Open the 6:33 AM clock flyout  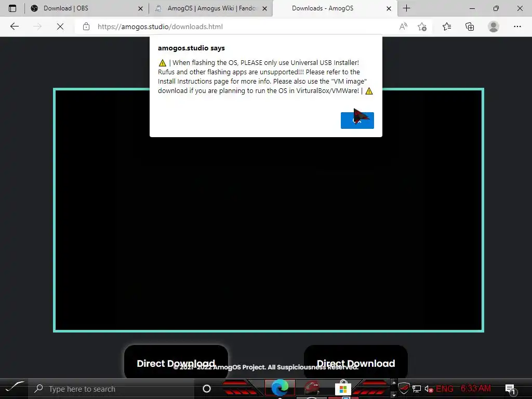476,388
